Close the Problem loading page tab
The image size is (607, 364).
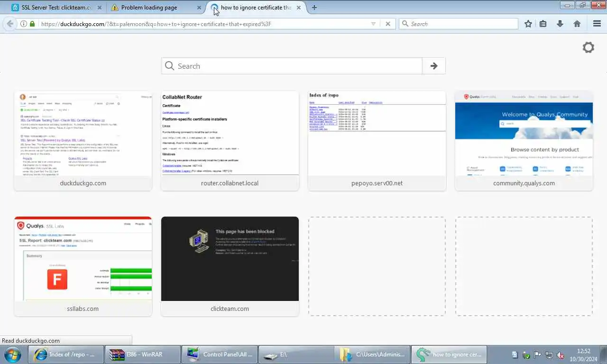[199, 8]
